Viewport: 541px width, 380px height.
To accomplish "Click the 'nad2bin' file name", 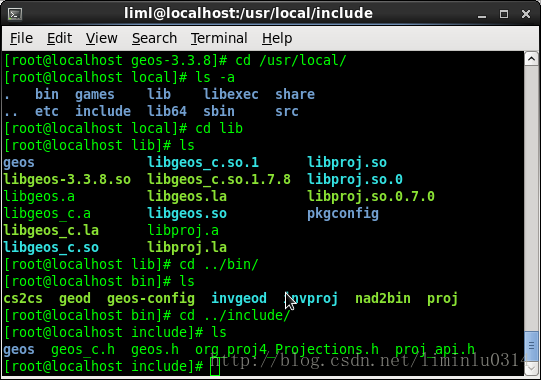I will click(x=383, y=299).
